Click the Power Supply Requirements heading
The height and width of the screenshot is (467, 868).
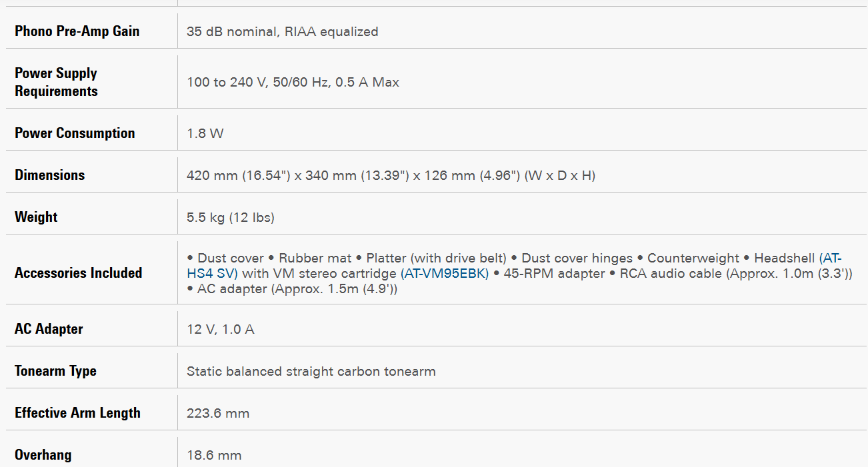(x=56, y=82)
